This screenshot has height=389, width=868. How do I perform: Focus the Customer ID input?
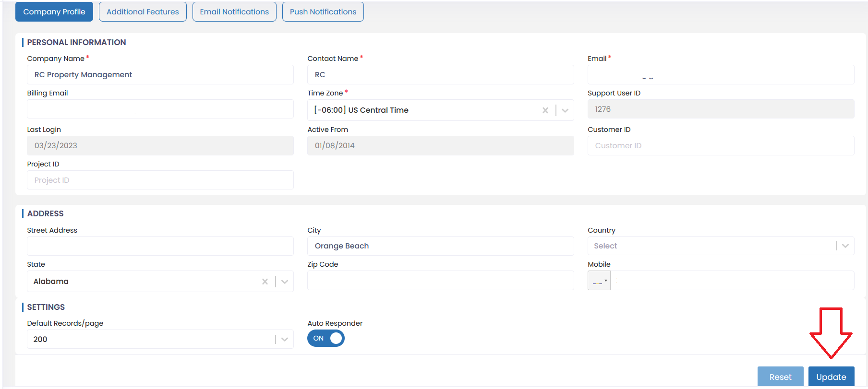(x=721, y=145)
